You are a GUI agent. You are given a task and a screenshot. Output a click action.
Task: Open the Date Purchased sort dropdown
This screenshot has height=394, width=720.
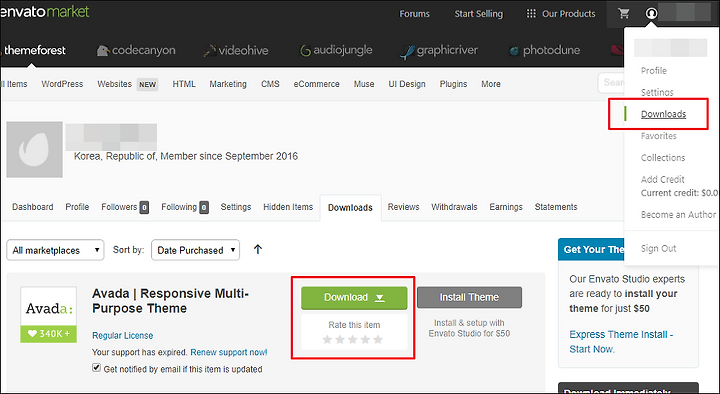click(x=195, y=250)
